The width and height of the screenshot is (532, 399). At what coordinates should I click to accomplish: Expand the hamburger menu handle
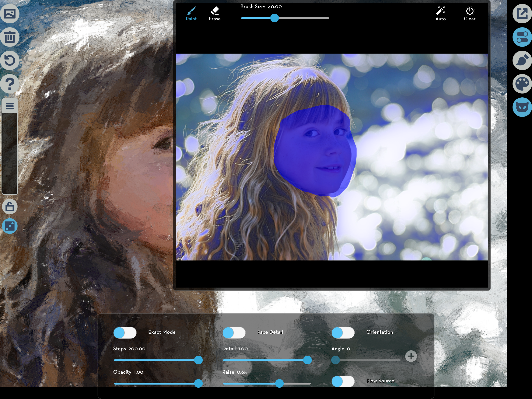click(10, 106)
